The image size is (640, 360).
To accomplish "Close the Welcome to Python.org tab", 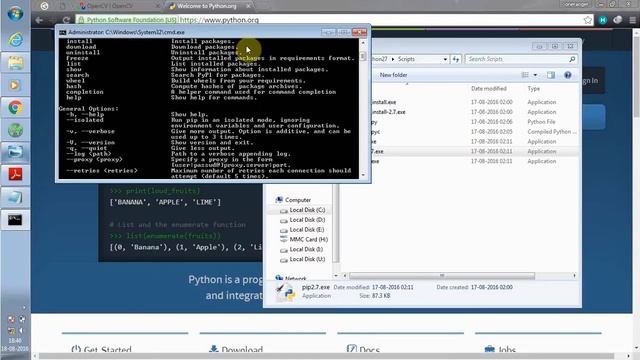I will pos(248,6).
